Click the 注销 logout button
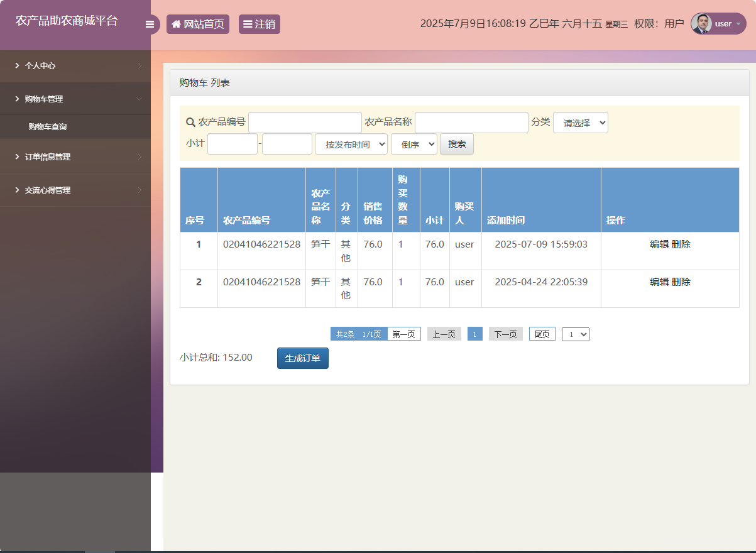 coord(260,25)
